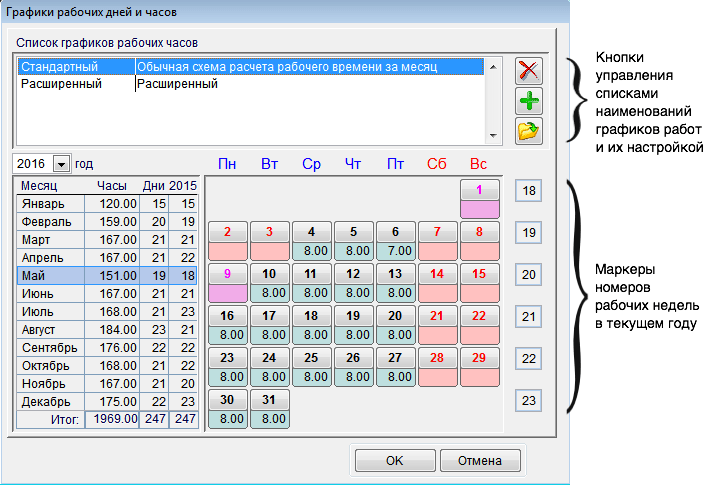Select Январь row in month table
This screenshot has height=485, width=727.
[x=107, y=204]
